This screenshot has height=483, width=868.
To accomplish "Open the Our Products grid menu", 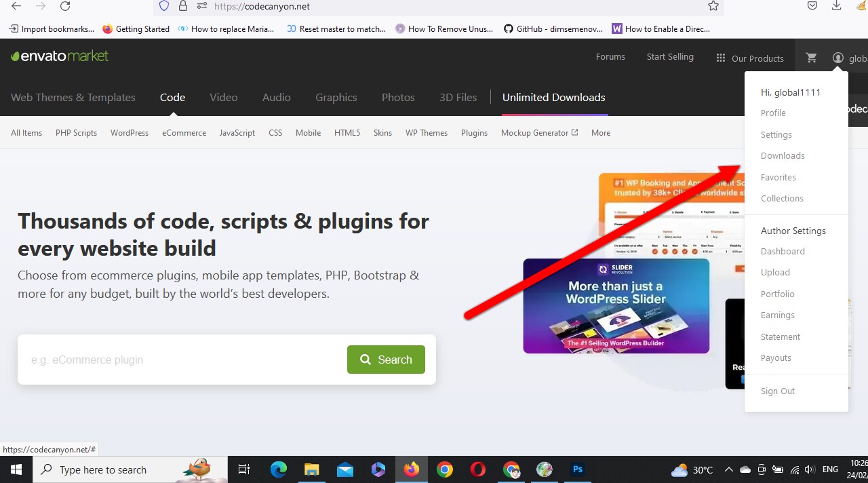I will click(x=750, y=58).
